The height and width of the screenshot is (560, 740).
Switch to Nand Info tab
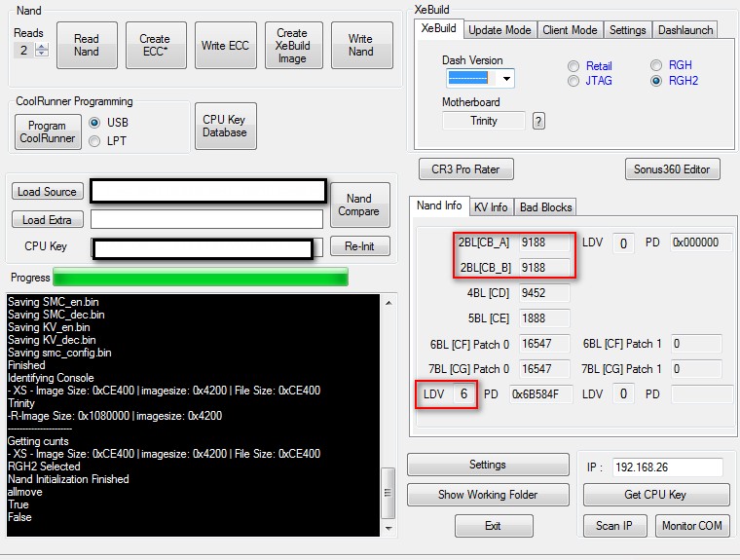click(439, 205)
